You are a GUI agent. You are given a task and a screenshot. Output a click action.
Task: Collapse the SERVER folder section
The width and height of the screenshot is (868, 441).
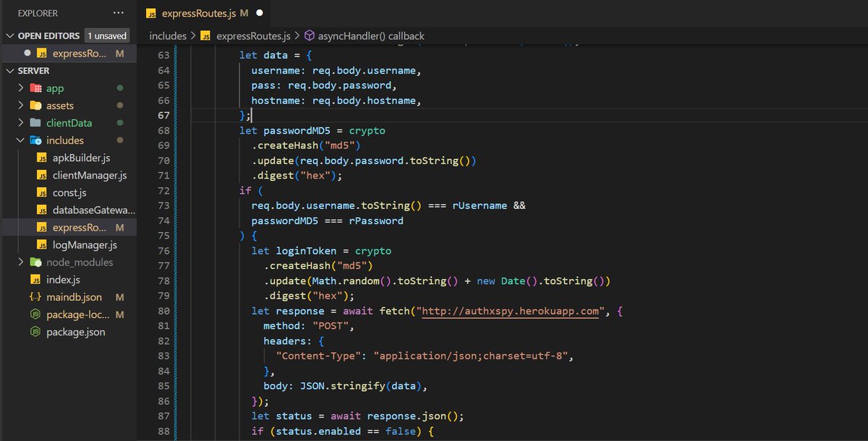point(10,71)
